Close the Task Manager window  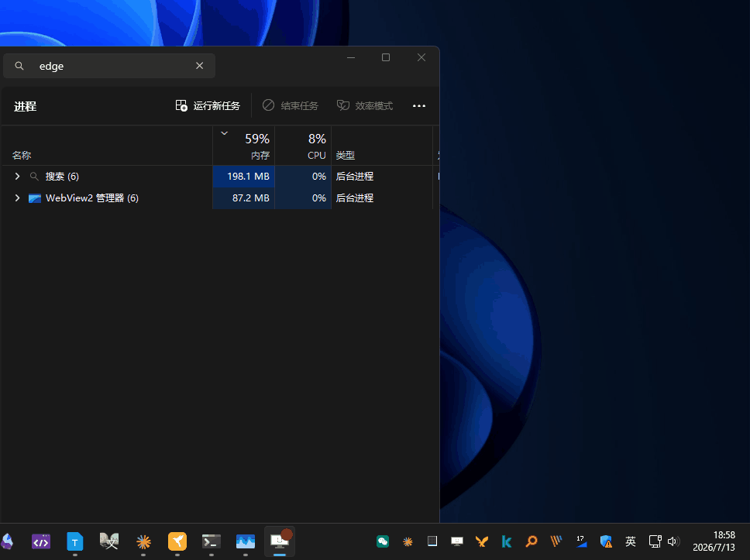point(421,57)
